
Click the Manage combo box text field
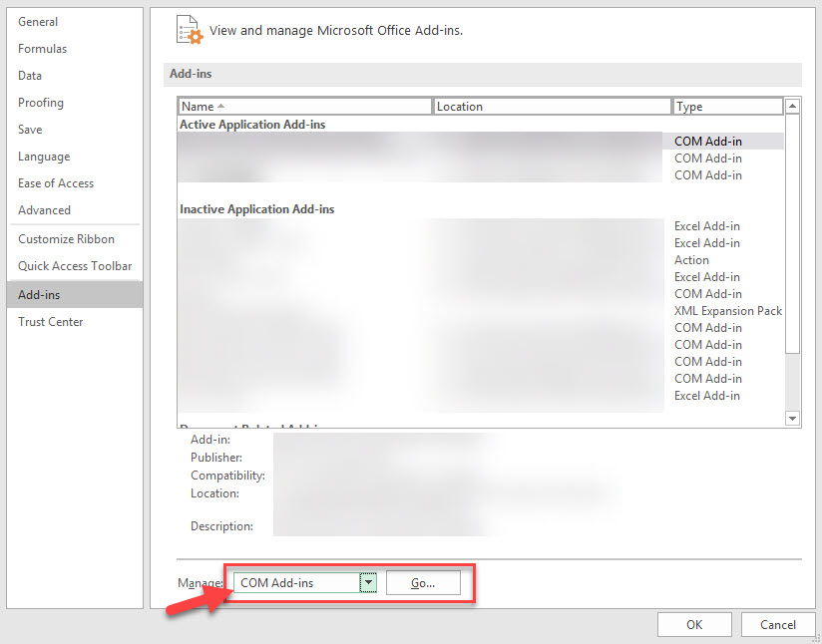point(296,583)
